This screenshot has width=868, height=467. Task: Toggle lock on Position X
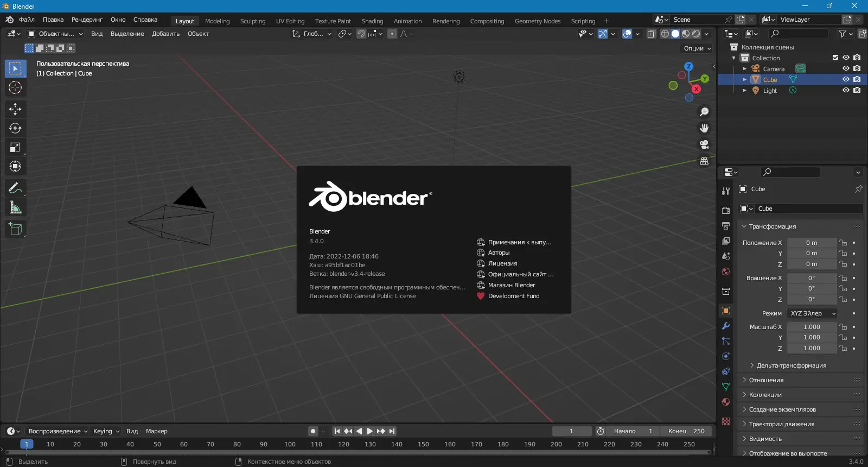[843, 243]
